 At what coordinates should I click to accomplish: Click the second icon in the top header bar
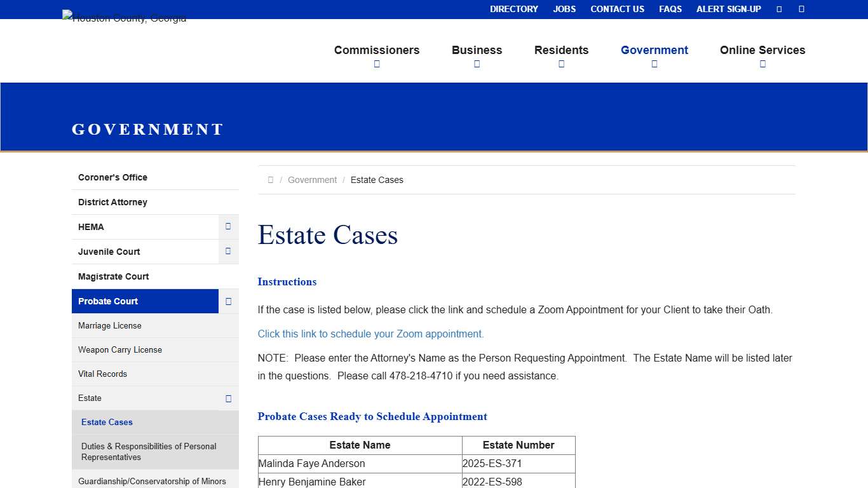[x=801, y=9]
